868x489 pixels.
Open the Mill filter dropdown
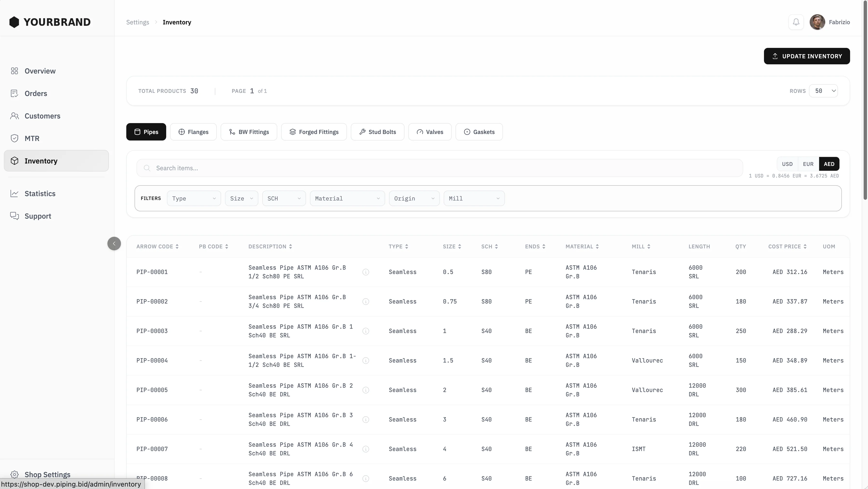(474, 198)
